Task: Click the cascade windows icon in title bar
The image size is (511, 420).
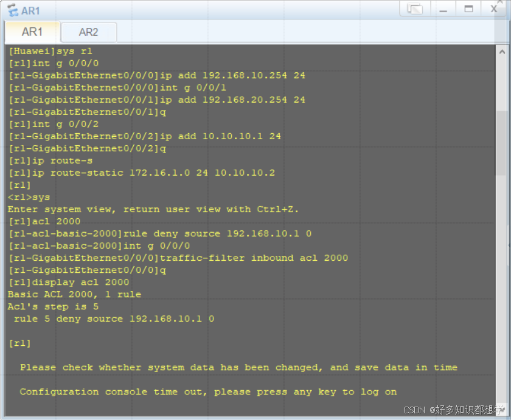Action: 415,9
